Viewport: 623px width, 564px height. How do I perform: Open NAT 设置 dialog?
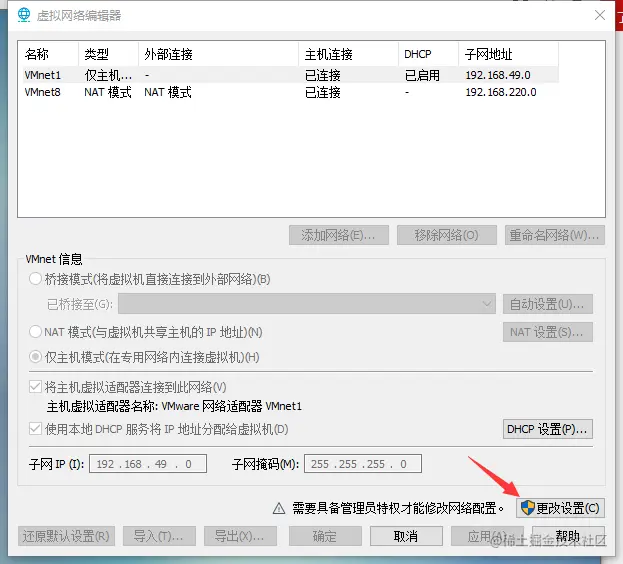548,332
